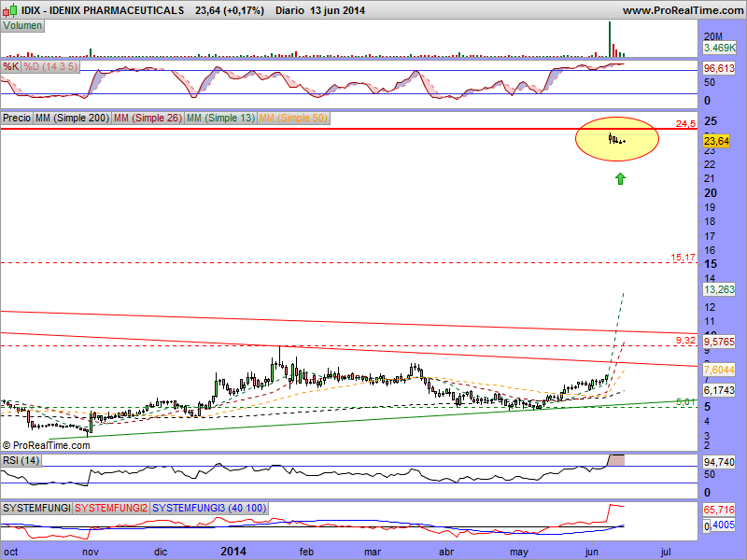Click the volume value 3.469K
Viewport: 747px width, 560px height.
(x=719, y=48)
